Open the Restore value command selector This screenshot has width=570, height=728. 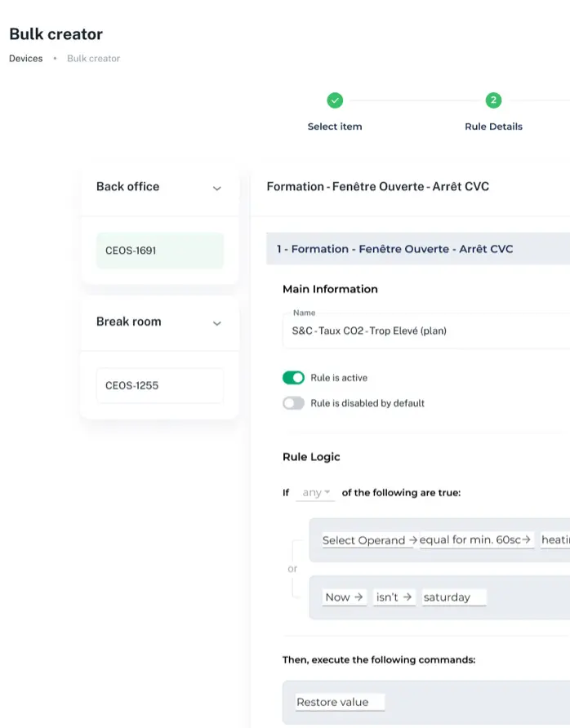point(339,702)
